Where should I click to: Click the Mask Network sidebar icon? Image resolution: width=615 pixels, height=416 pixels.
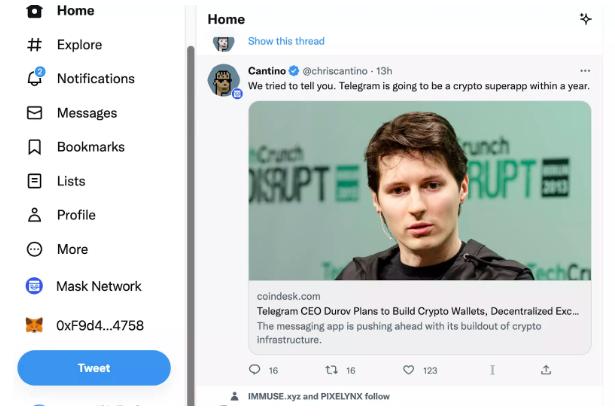pos(35,286)
